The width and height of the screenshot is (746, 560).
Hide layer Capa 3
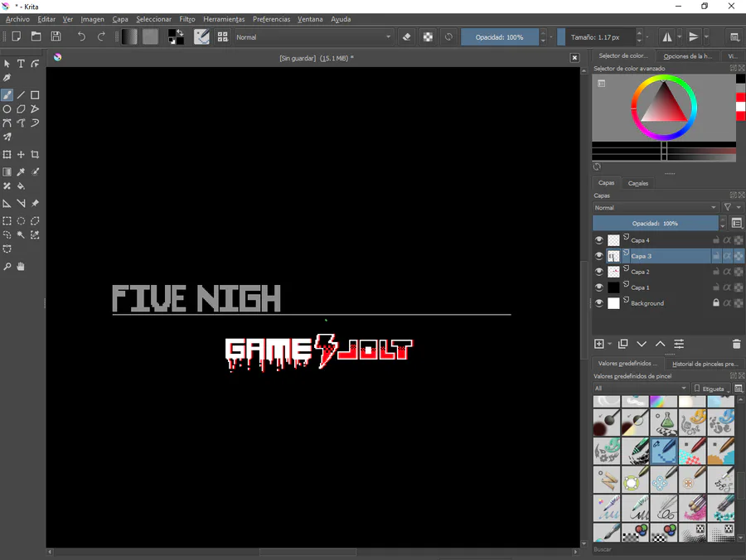point(599,256)
